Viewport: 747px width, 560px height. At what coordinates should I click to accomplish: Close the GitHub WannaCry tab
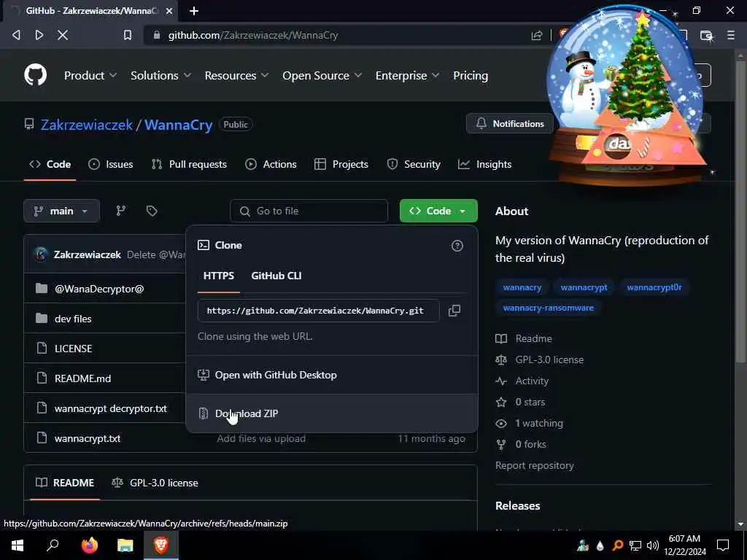169,10
